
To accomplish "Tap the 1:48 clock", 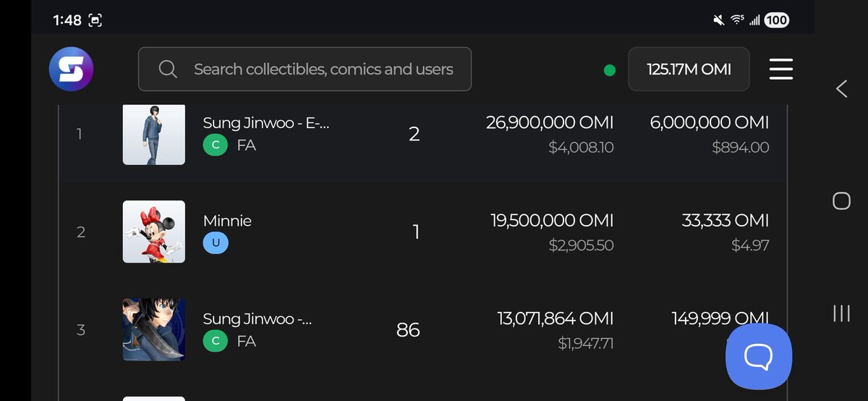I will (67, 20).
